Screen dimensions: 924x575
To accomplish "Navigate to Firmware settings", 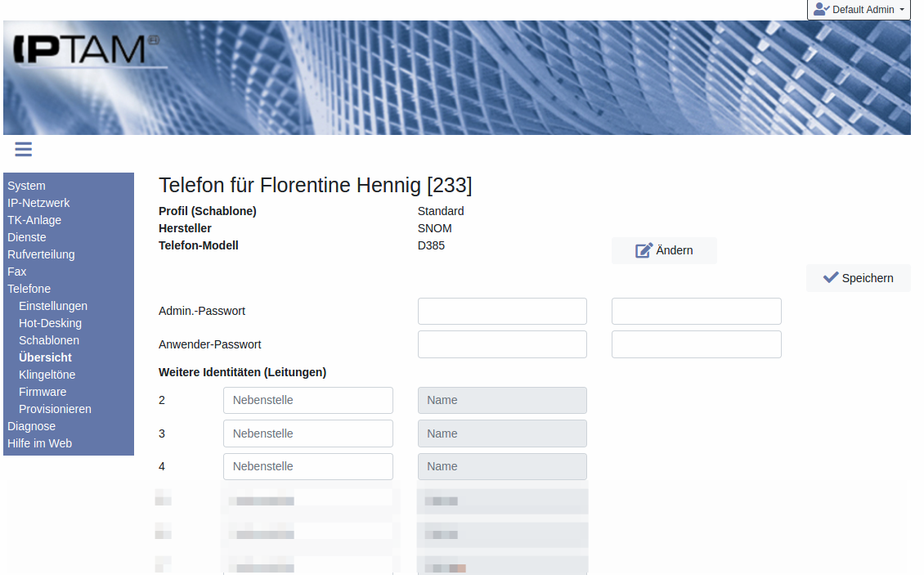I will coord(43,392).
